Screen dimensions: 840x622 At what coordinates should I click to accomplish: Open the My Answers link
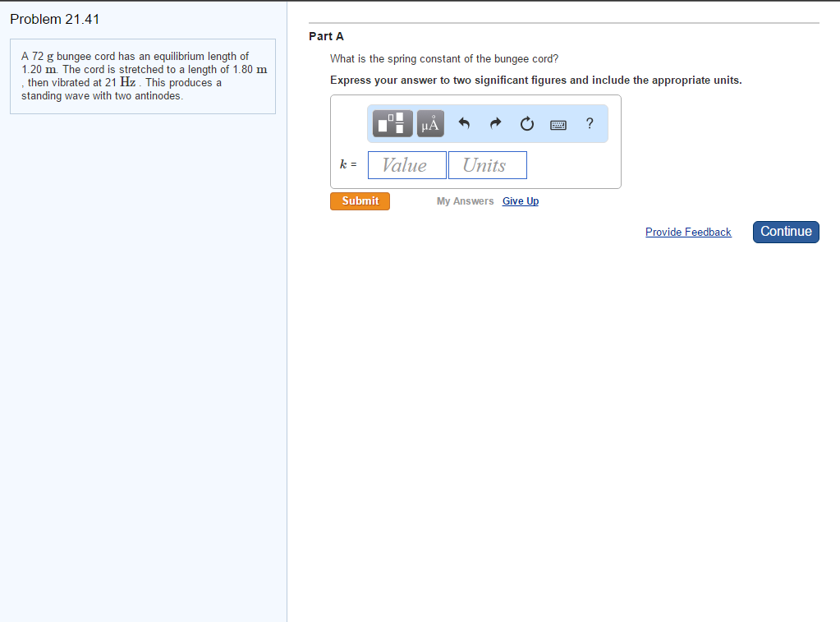(x=465, y=201)
